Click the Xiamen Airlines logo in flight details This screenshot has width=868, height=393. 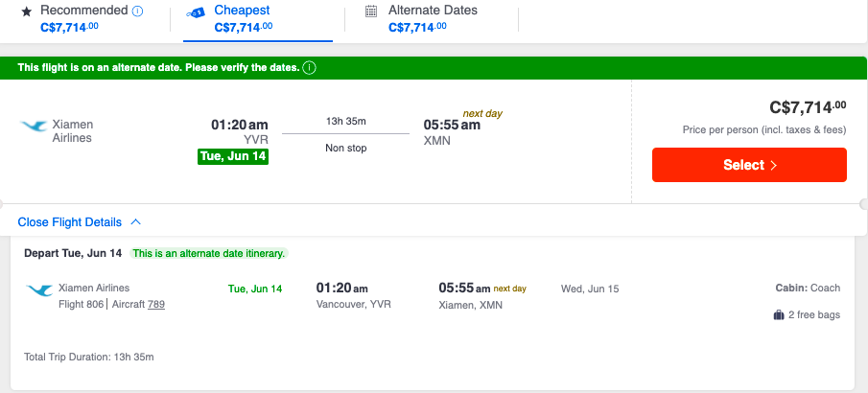(x=39, y=289)
